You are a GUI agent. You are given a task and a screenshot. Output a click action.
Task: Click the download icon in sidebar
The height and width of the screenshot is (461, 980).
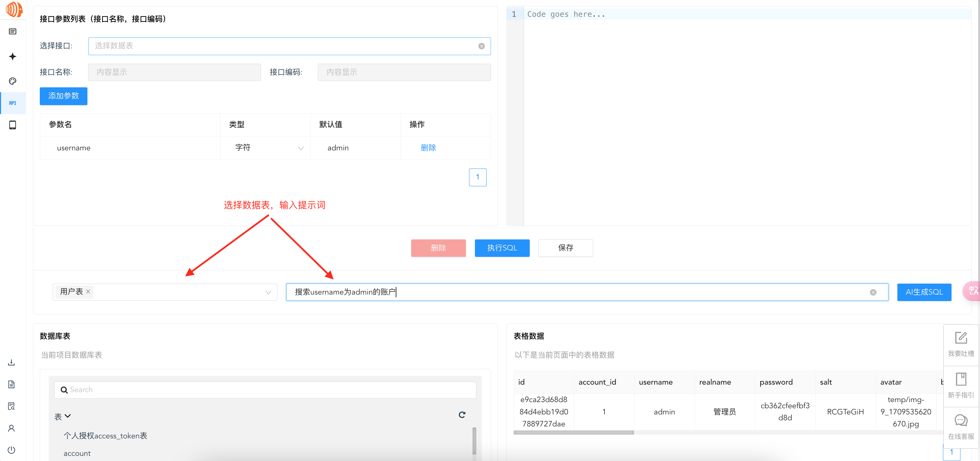click(x=11, y=362)
